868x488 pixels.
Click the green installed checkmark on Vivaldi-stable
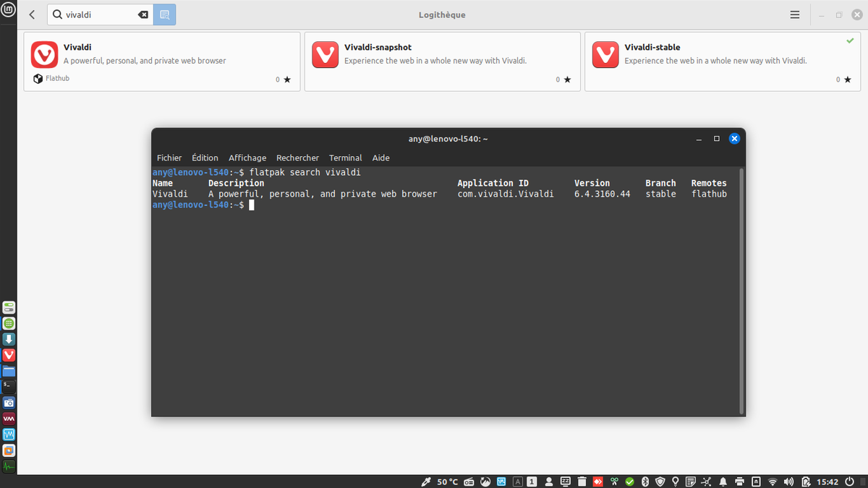(850, 41)
